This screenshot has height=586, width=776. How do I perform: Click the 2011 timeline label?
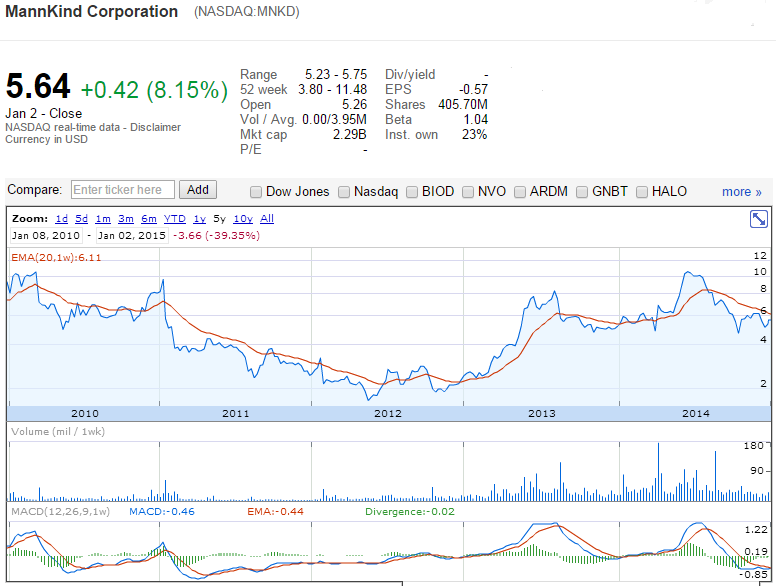(x=236, y=414)
